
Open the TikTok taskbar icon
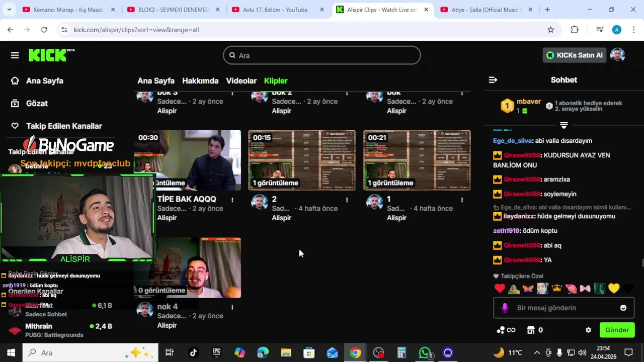point(193,352)
